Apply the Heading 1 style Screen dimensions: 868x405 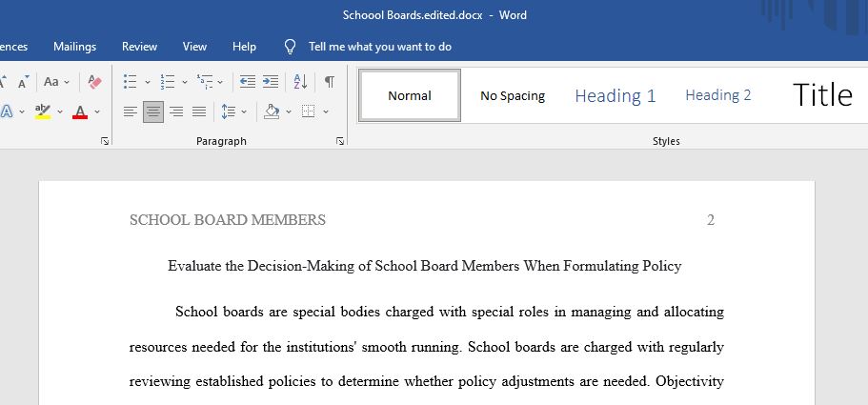click(x=615, y=95)
